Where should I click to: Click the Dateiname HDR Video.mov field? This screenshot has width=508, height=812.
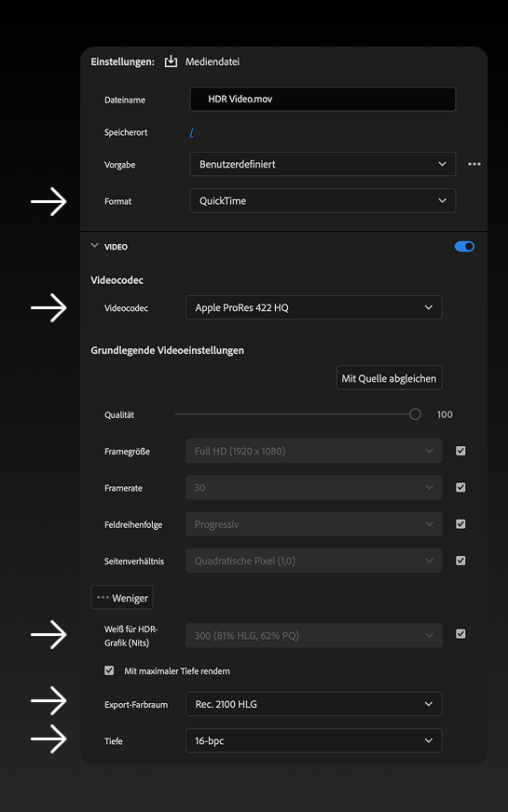click(323, 99)
